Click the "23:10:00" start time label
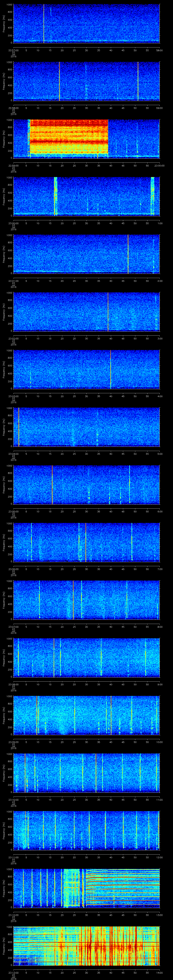Screen dimensions: 173x980 pos(13,799)
